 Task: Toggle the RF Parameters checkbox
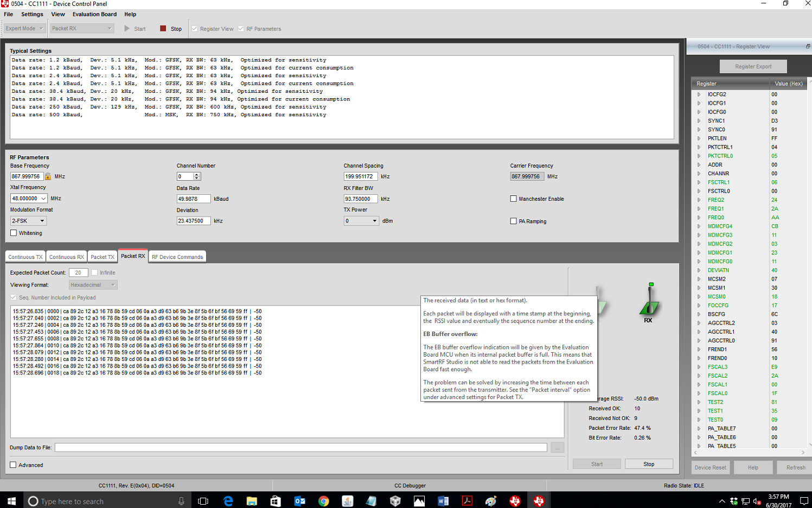pos(241,29)
